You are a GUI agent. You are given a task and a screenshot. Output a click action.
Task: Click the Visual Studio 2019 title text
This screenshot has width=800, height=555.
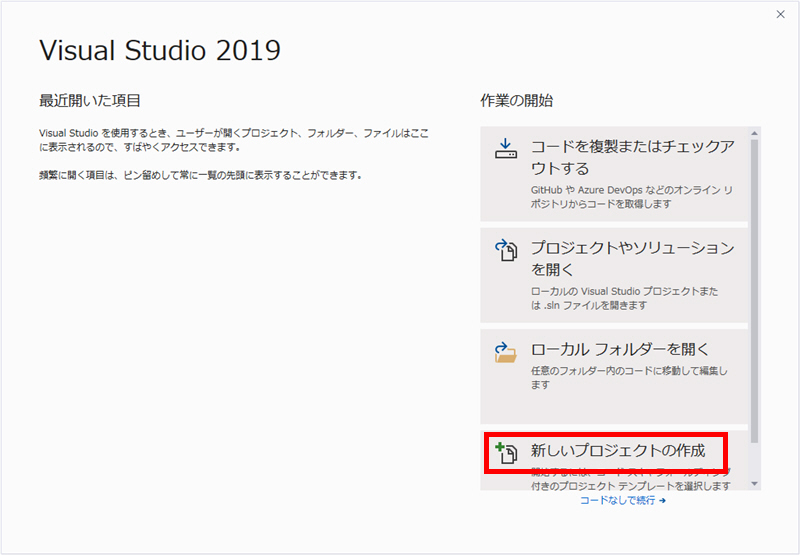[160, 50]
